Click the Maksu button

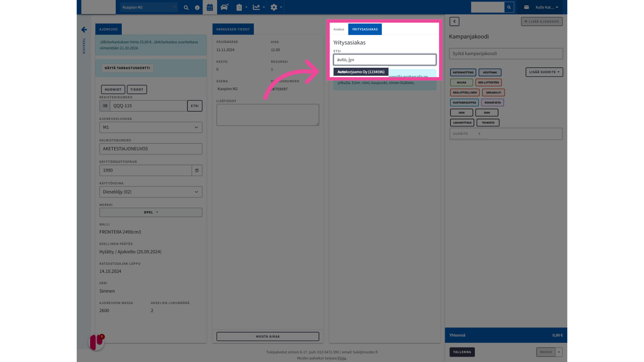pos(546,352)
